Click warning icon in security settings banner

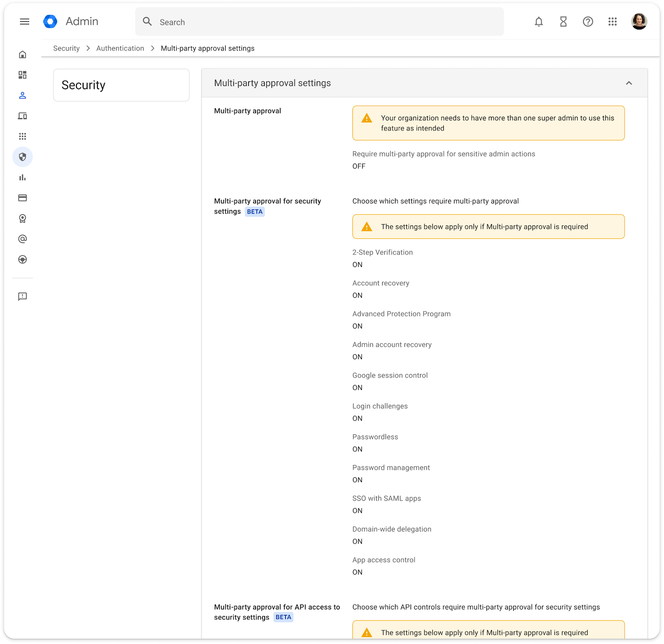pos(367,227)
